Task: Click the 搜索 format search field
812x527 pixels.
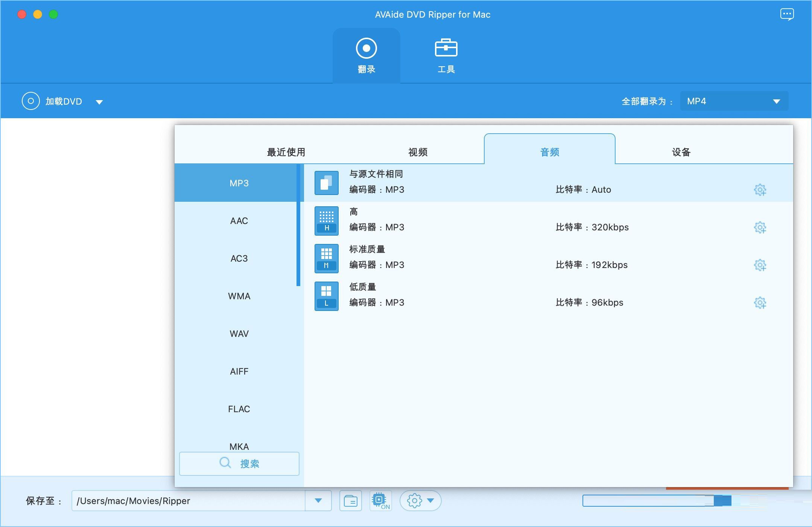Action: click(239, 463)
